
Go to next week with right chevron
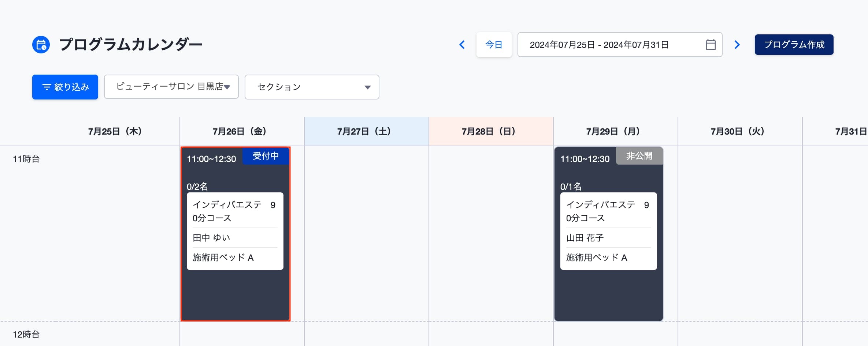click(x=737, y=45)
